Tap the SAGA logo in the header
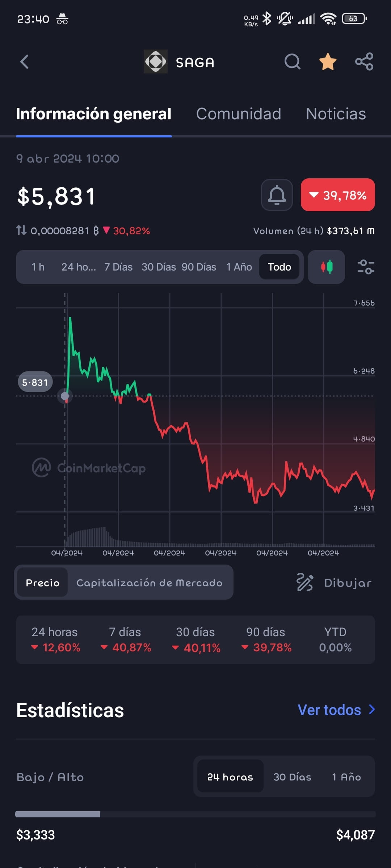This screenshot has width=391, height=868. pyautogui.click(x=156, y=61)
